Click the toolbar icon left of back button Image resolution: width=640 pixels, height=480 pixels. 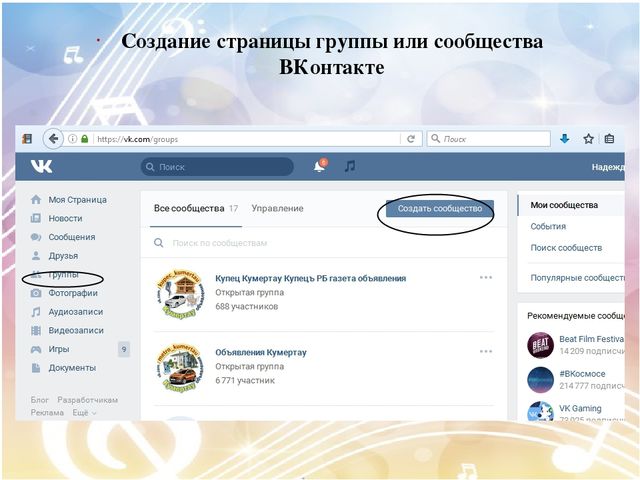(27, 139)
